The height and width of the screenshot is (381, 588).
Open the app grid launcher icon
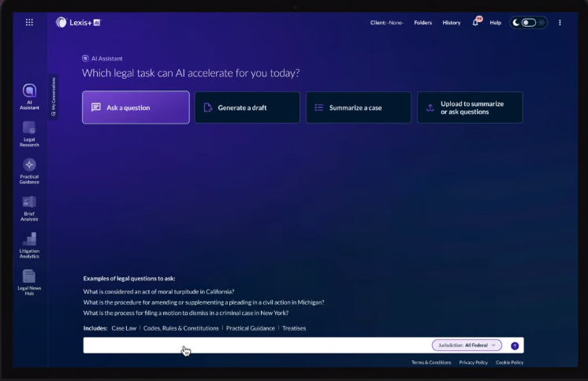click(29, 23)
